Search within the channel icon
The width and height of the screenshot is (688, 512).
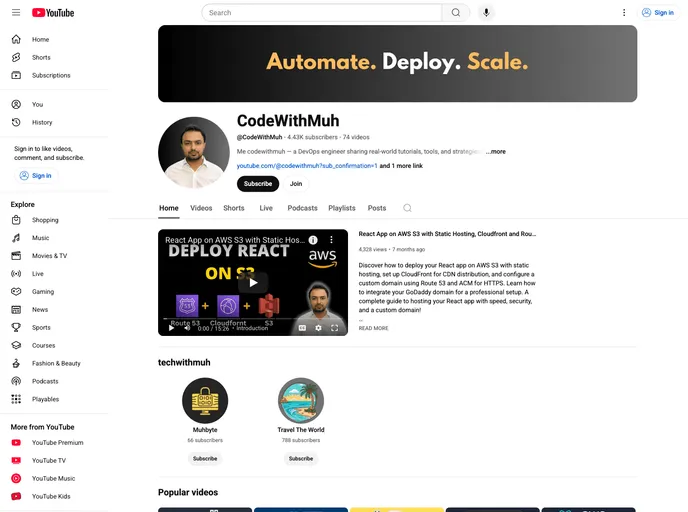(407, 208)
